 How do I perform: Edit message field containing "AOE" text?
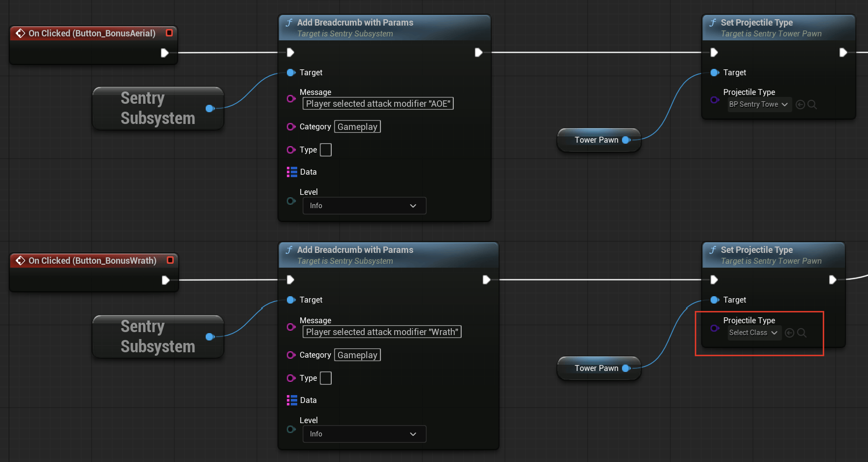(378, 103)
